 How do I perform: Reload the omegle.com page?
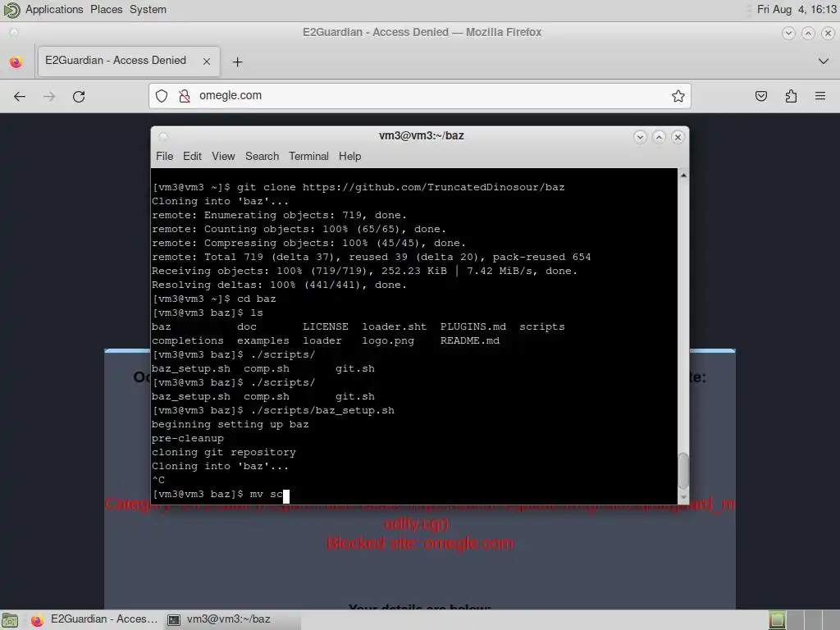(79, 97)
